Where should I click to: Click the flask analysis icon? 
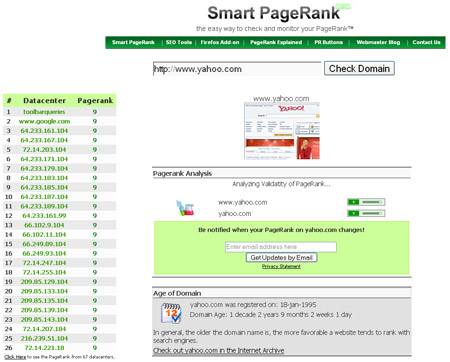coord(185,208)
